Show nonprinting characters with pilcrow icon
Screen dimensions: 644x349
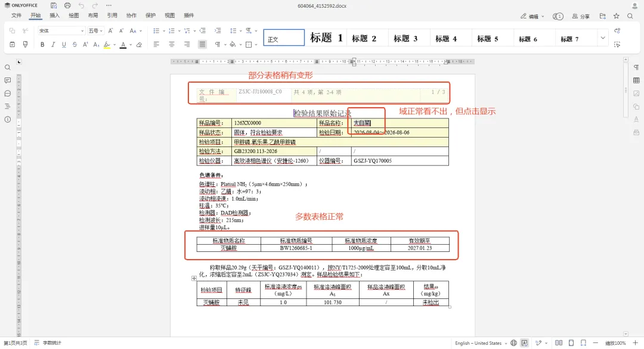(218, 44)
